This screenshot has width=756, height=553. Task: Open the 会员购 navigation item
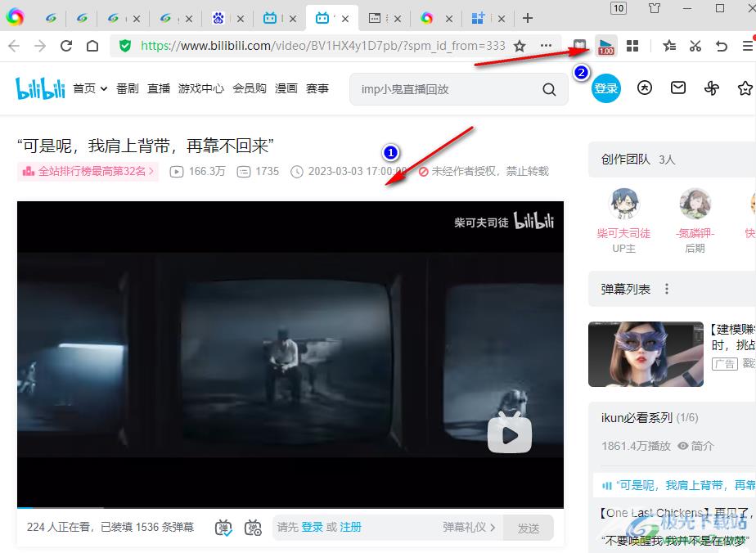(250, 88)
